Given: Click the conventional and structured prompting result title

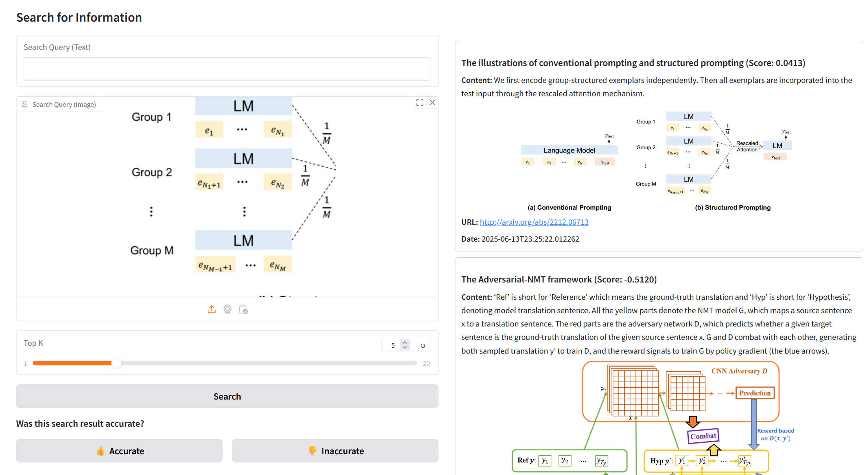Looking at the screenshot, I should pos(633,63).
